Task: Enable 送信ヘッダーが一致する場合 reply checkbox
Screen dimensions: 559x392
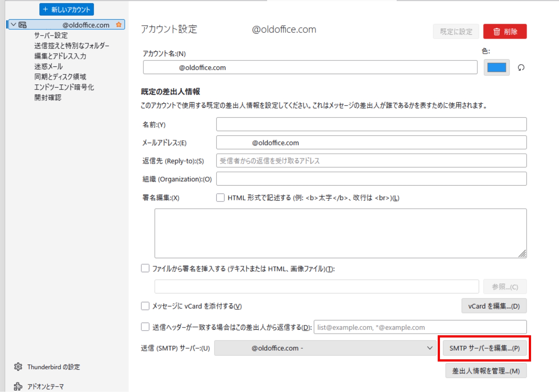Action: pyautogui.click(x=145, y=327)
